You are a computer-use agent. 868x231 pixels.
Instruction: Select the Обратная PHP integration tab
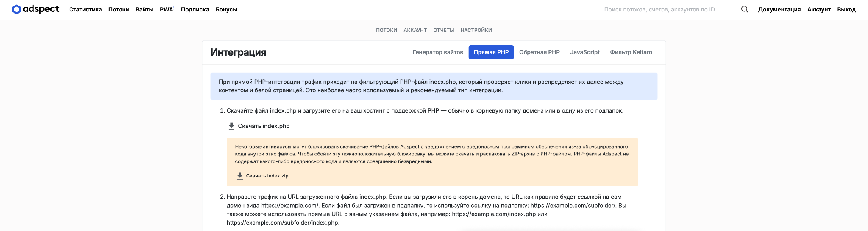540,52
